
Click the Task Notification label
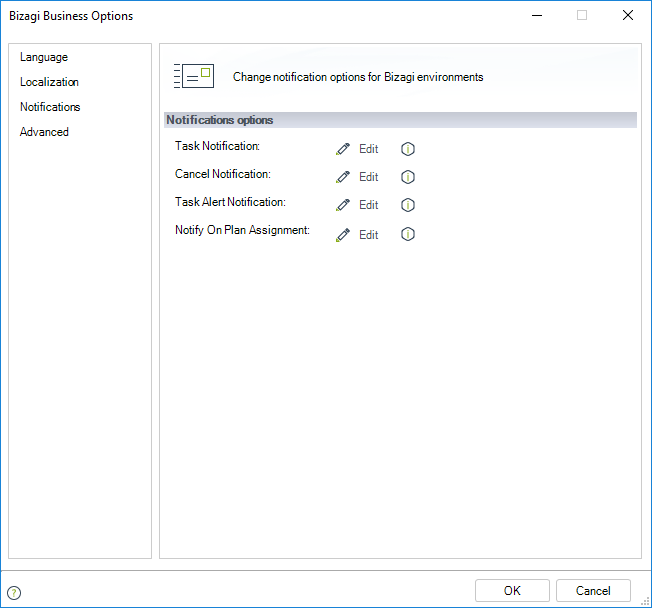point(217,146)
